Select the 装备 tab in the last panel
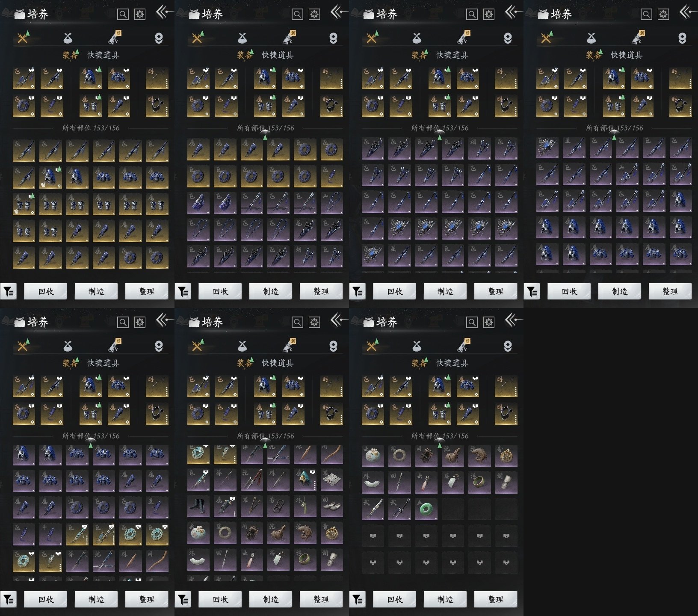698x616 pixels. (x=419, y=363)
